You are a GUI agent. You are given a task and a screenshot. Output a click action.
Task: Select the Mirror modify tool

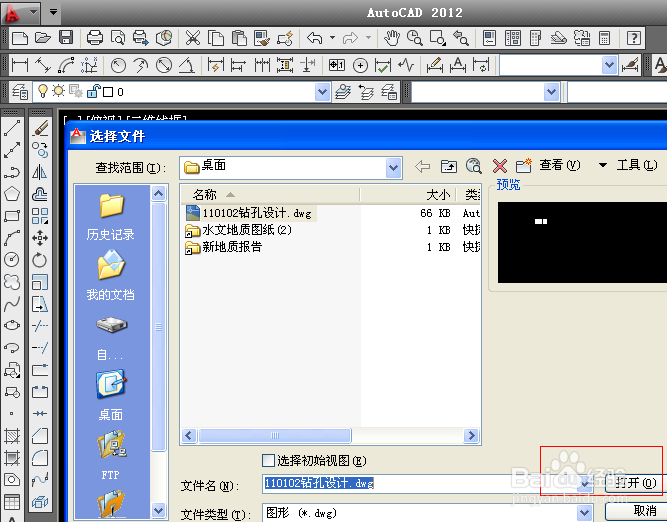click(x=40, y=172)
